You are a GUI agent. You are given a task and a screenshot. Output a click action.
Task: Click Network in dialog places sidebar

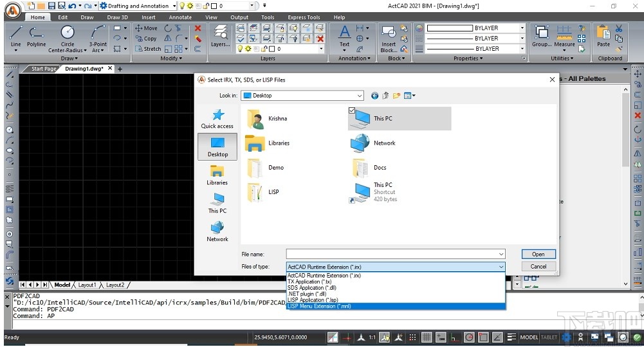pos(217,232)
